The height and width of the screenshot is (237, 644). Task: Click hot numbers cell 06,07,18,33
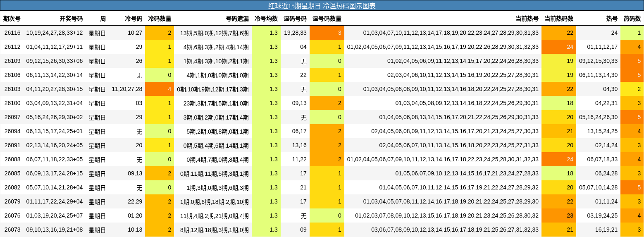[x=602, y=159]
